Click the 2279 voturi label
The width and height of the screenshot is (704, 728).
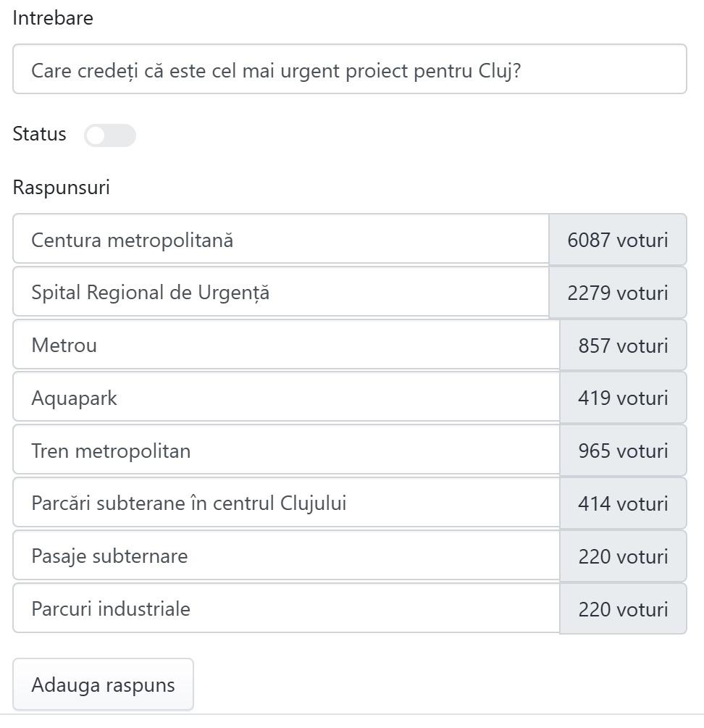pos(617,293)
